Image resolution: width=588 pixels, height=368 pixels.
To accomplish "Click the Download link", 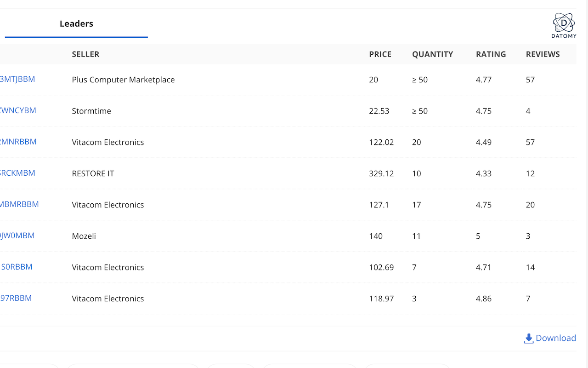I will (x=555, y=338).
